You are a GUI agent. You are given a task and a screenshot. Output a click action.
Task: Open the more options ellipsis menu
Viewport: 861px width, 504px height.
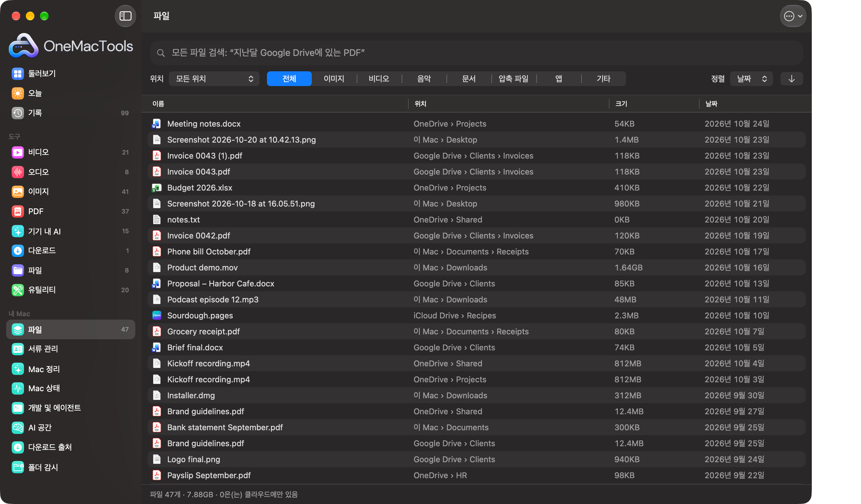point(793,16)
